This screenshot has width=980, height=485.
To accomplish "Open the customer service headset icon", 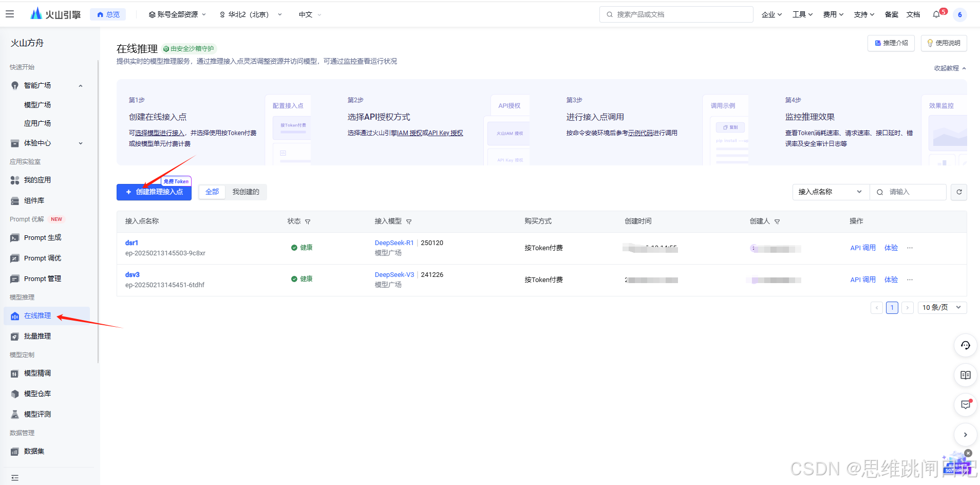I will click(x=966, y=345).
